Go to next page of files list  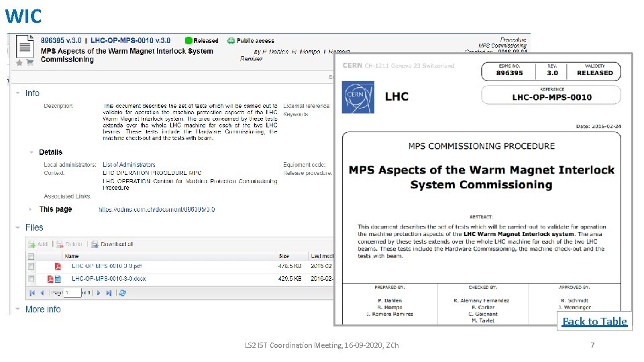point(99,293)
